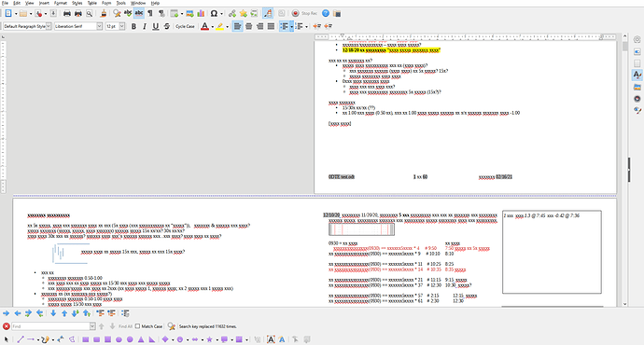644x345 pixels.
Task: Click the Stop Rec button
Action: 305,14
